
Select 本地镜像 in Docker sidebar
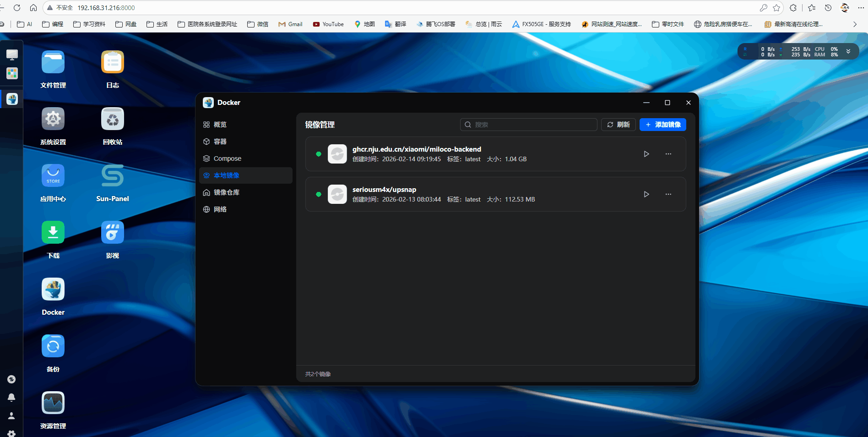click(246, 175)
